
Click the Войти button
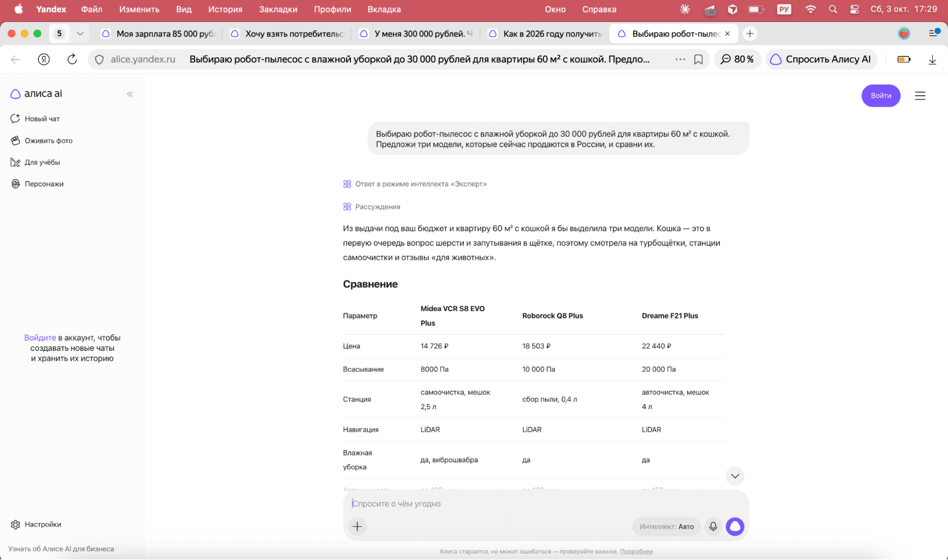(x=881, y=96)
